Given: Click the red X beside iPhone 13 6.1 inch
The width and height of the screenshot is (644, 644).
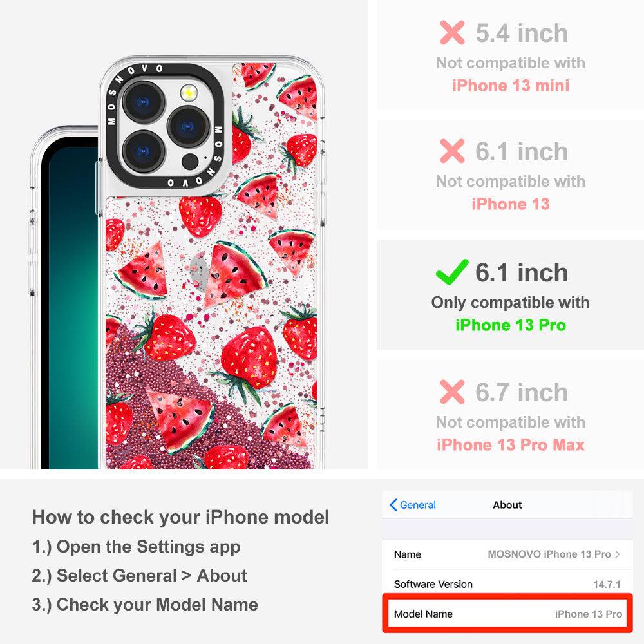Looking at the screenshot, I should [452, 151].
